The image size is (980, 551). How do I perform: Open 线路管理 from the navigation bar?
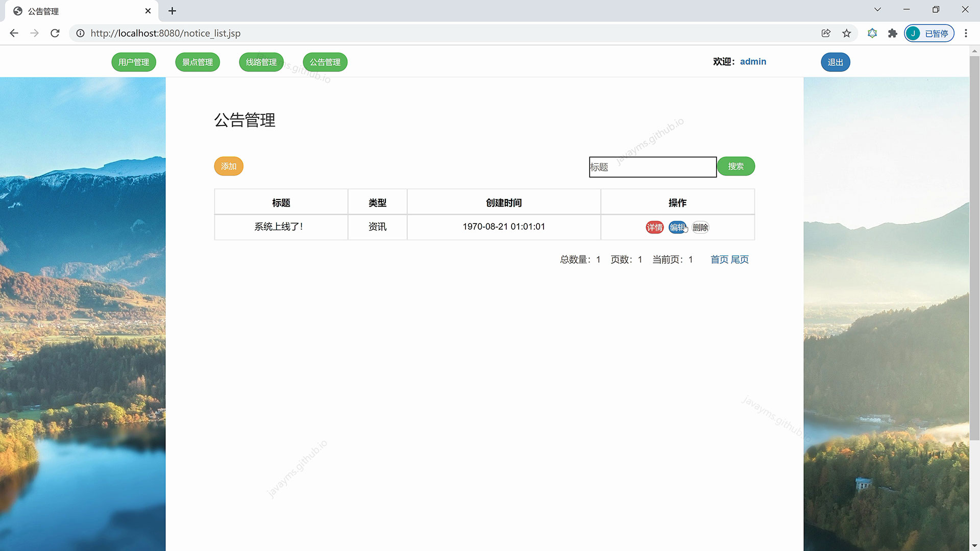pyautogui.click(x=261, y=62)
